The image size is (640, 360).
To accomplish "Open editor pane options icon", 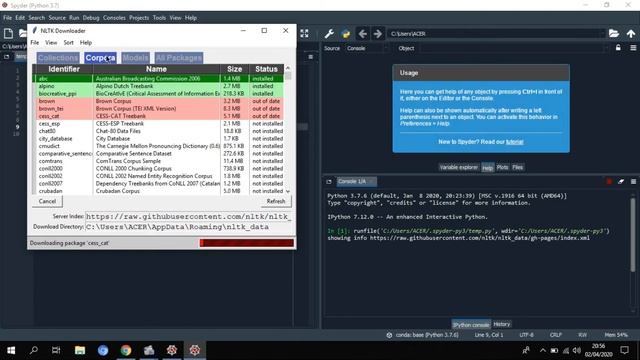I will tap(311, 57).
